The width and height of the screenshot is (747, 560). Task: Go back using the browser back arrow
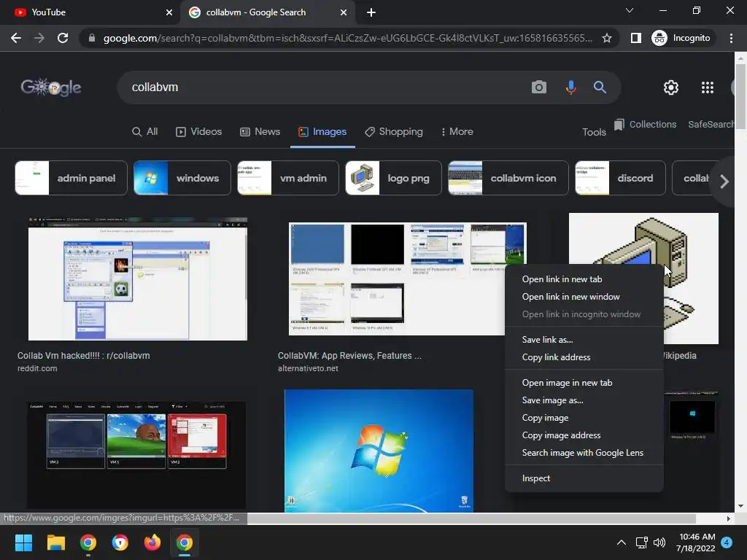[x=16, y=38]
